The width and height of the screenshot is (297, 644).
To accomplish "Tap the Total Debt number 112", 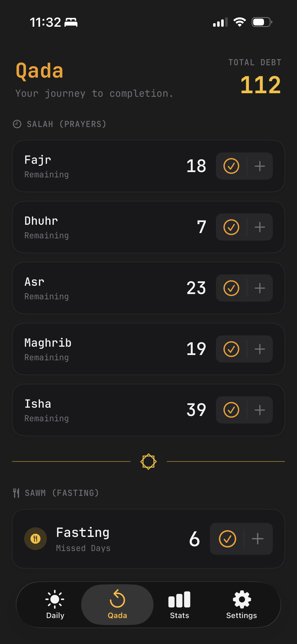I will coord(260,85).
